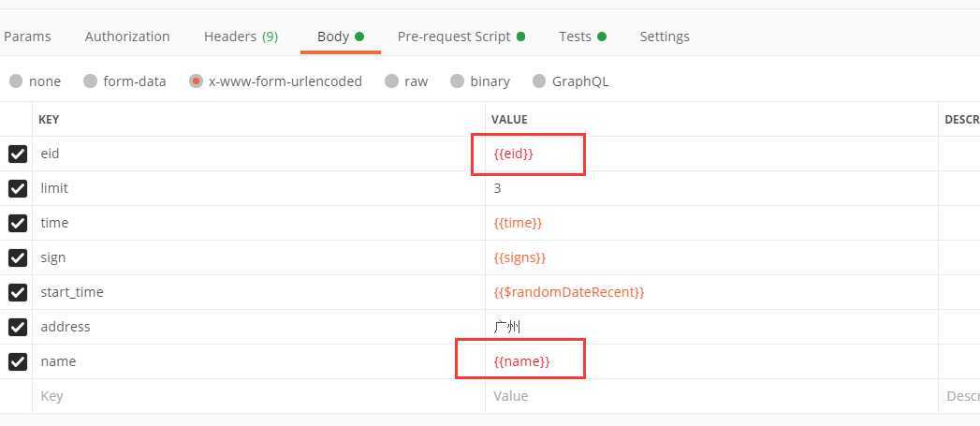The height and width of the screenshot is (426, 980).
Task: Open the Pre-request Script tab
Action: pyautogui.click(x=461, y=37)
